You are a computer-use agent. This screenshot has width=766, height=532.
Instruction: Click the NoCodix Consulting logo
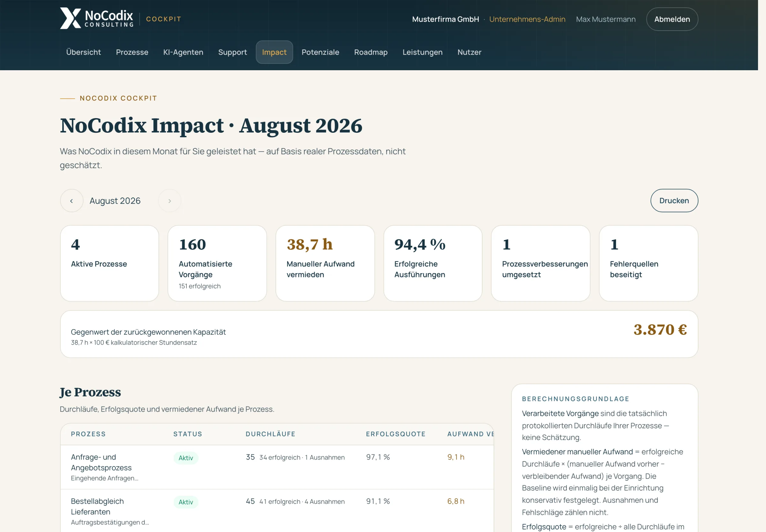[97, 18]
